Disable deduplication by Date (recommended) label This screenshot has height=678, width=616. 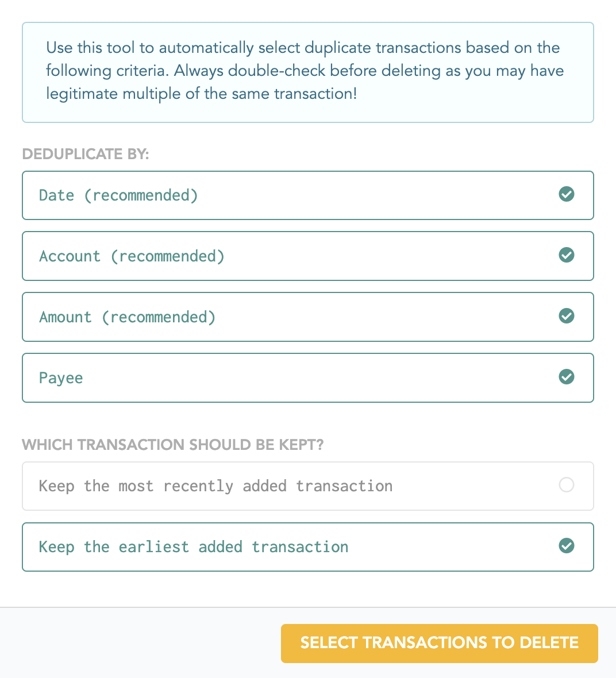coord(118,195)
